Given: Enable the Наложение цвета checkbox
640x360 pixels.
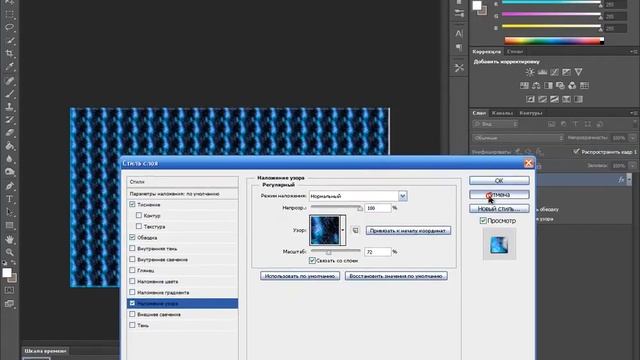Looking at the screenshot, I should pos(132,281).
